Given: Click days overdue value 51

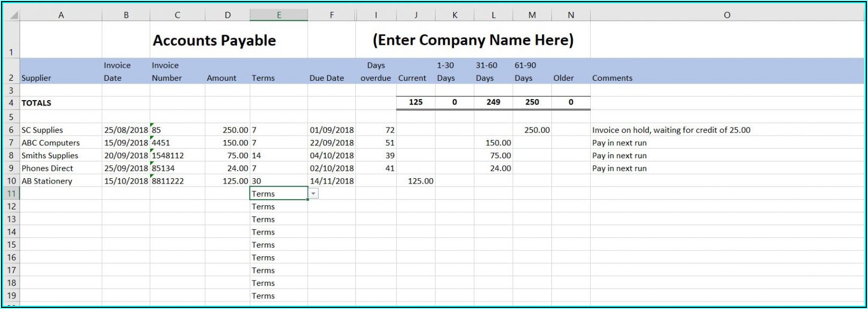Looking at the screenshot, I should (x=376, y=143).
